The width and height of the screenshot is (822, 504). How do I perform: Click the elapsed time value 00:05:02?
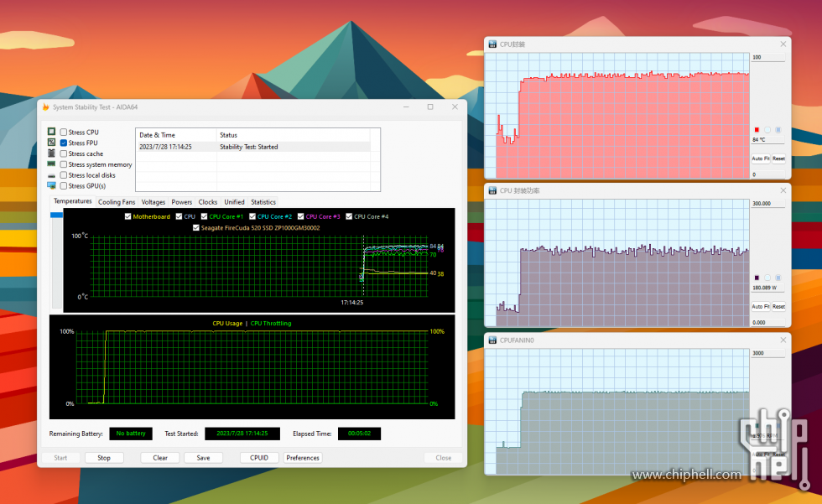pos(359,434)
